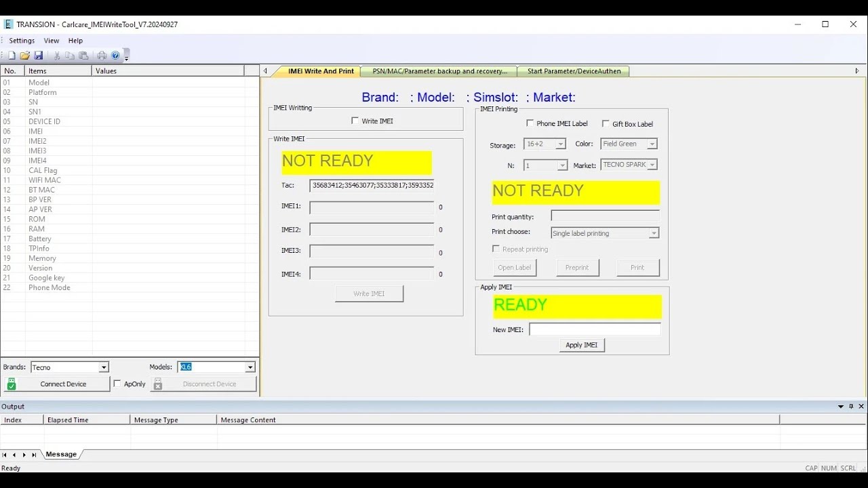This screenshot has height=488, width=868.
Task: Open the Output panel position menu arrow
Action: click(x=841, y=407)
